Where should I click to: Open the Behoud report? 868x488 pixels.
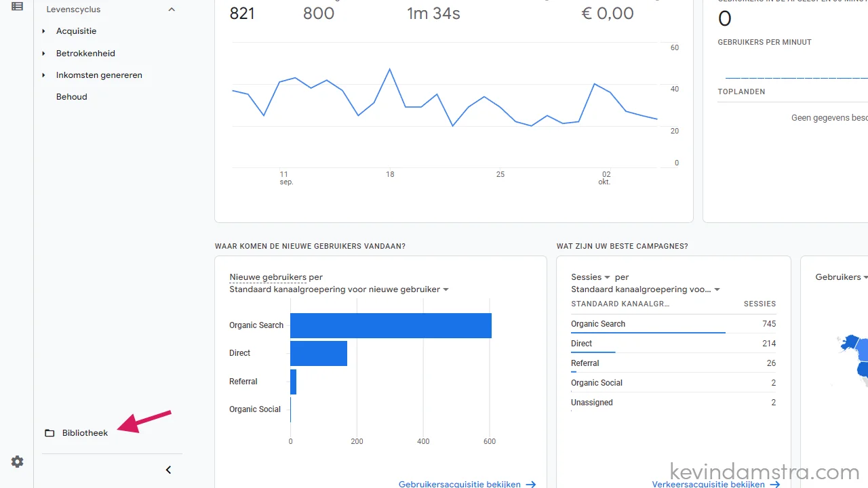72,97
